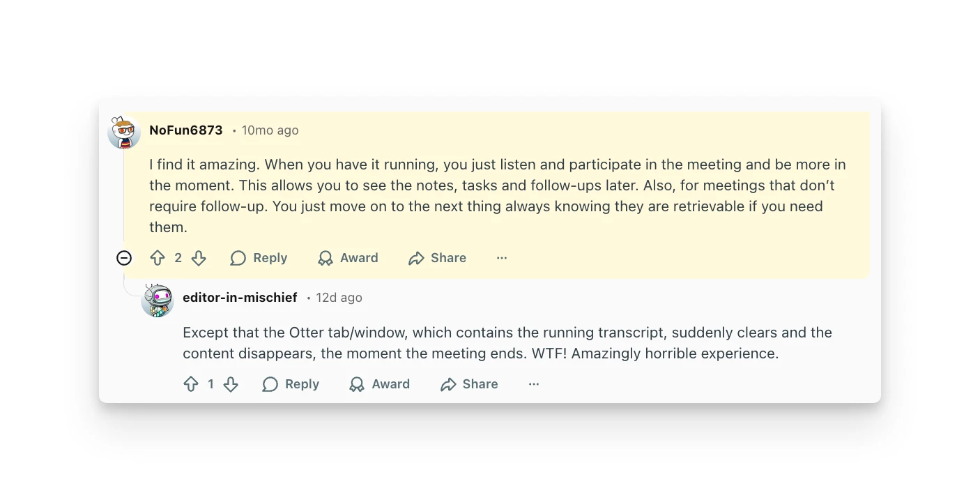Visit the editor-in-mischief username profile link
980x502 pixels.
(240, 298)
